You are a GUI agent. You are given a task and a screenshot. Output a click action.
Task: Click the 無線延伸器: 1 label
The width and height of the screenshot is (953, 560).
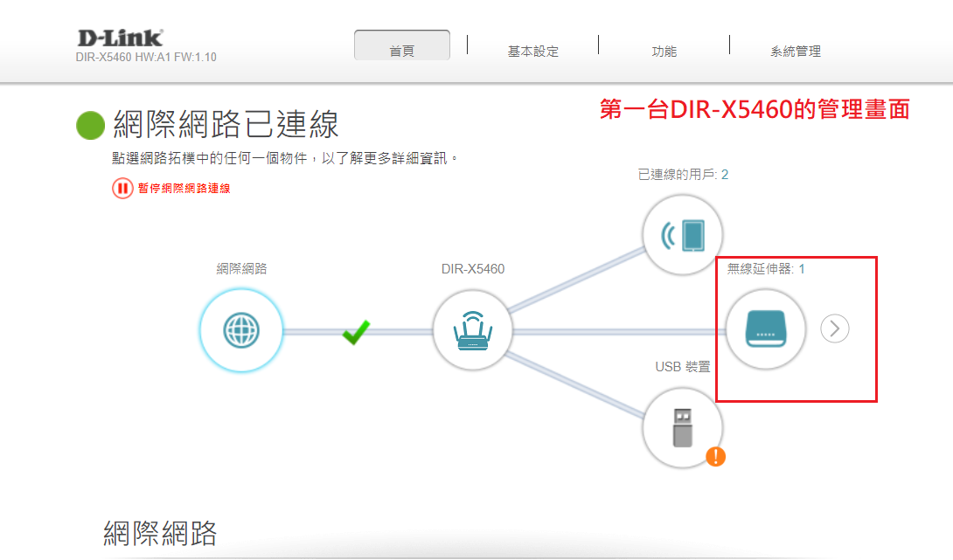766,269
